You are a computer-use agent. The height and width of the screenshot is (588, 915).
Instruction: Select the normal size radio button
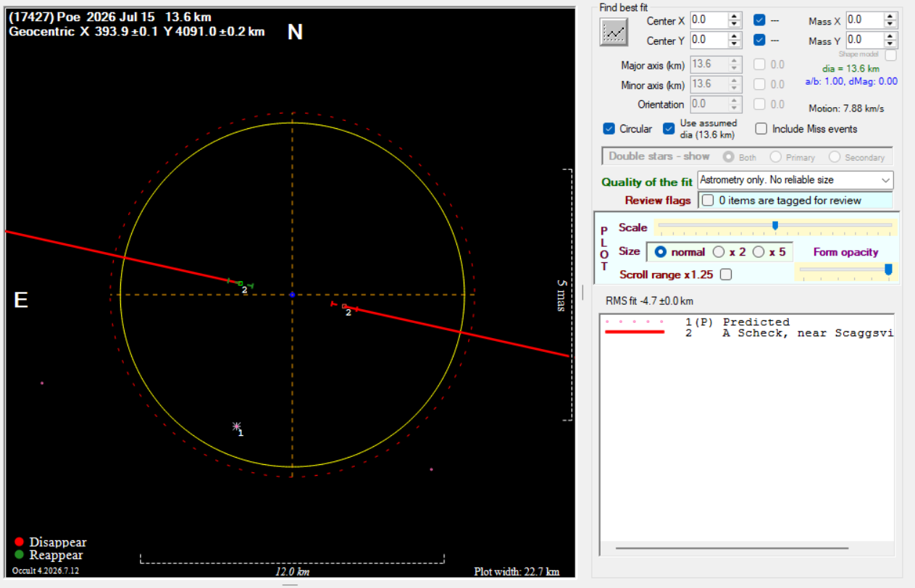pyautogui.click(x=660, y=252)
